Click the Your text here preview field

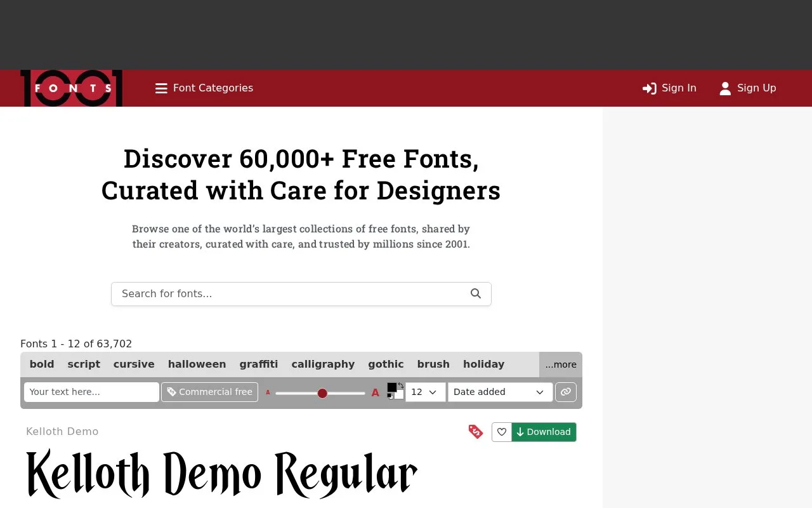(91, 392)
